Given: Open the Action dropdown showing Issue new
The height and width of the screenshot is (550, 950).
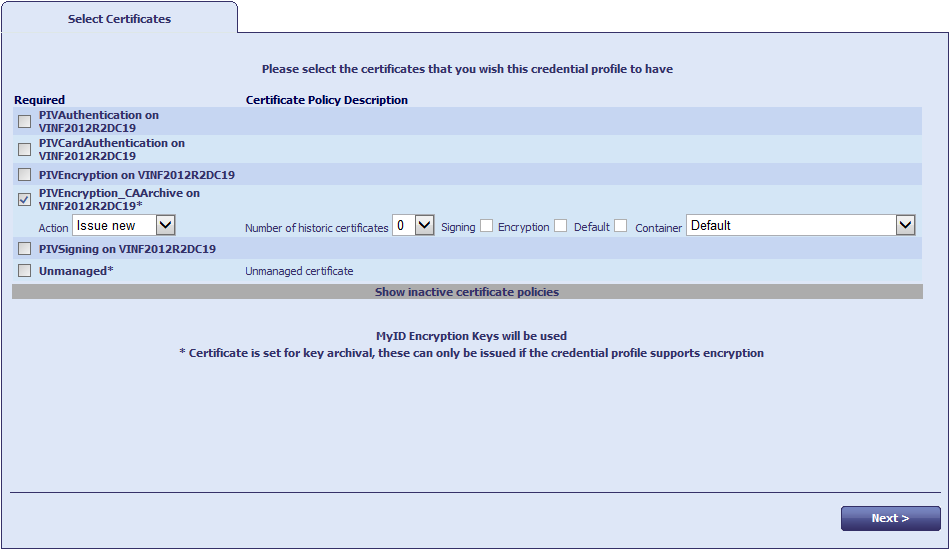Looking at the screenshot, I should coord(124,226).
